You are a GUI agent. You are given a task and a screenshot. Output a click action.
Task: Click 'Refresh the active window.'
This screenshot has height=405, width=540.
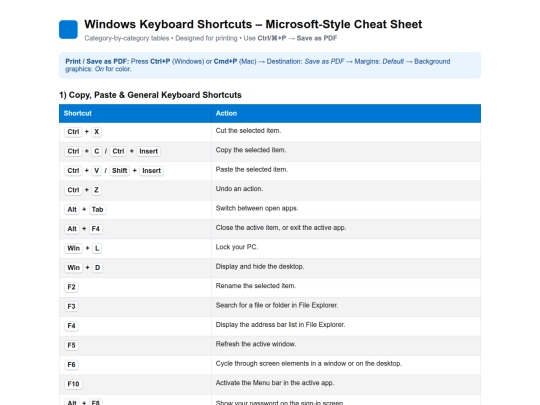[x=256, y=344]
